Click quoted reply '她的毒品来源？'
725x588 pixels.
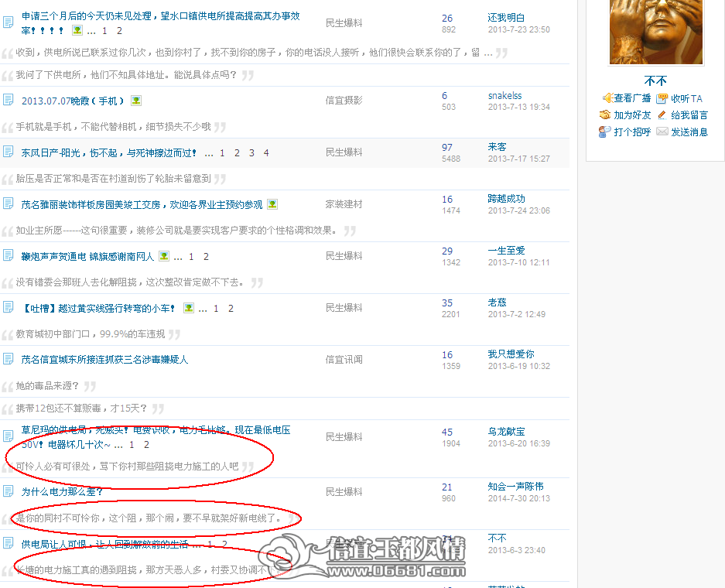click(x=47, y=385)
